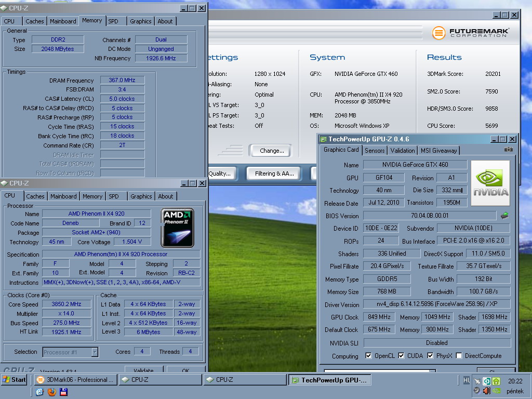Click the save BIOS chip icon
Viewport: 532px width, 399px height.
(x=504, y=215)
